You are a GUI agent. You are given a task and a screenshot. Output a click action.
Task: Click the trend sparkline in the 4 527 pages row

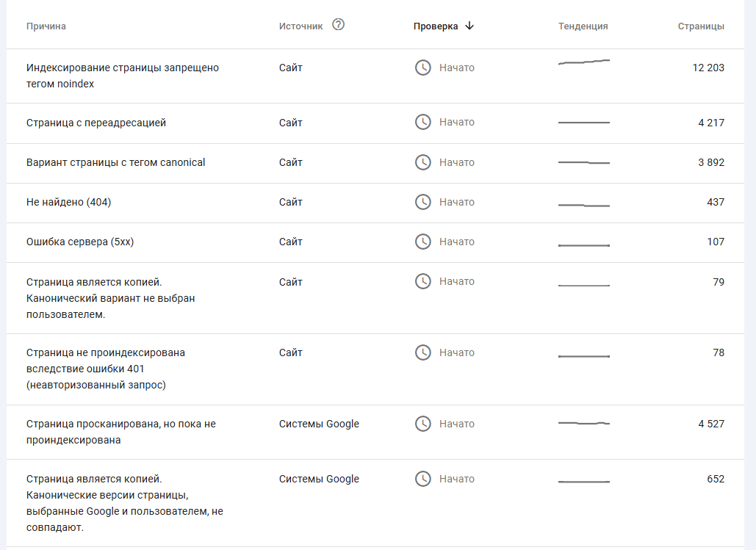pyautogui.click(x=583, y=424)
